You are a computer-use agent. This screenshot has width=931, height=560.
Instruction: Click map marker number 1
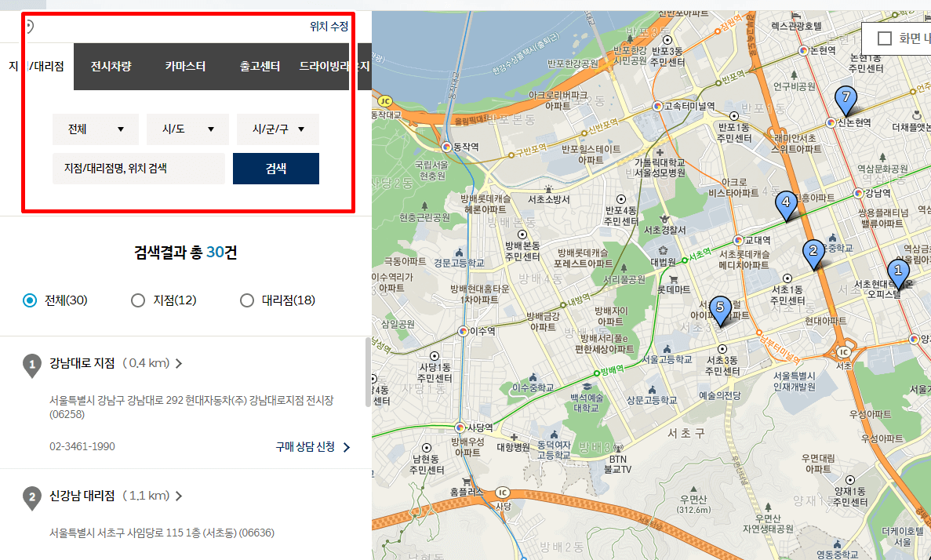pos(898,274)
